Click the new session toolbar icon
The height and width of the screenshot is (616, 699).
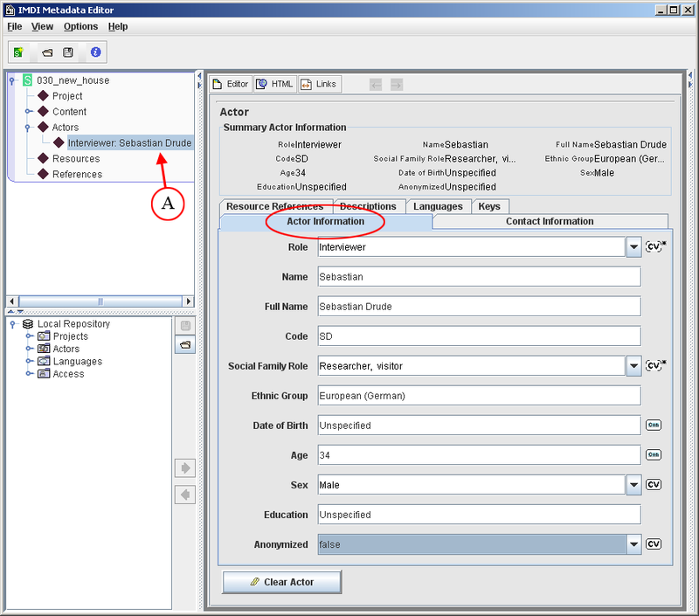click(18, 52)
